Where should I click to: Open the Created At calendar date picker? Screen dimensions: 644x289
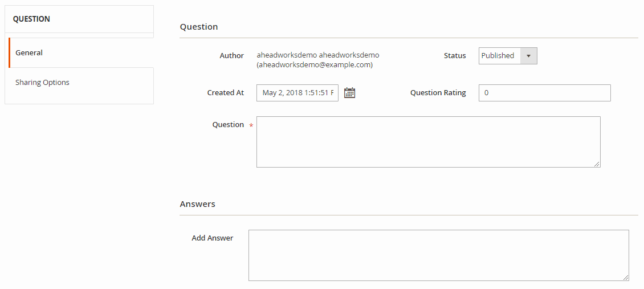coord(349,93)
